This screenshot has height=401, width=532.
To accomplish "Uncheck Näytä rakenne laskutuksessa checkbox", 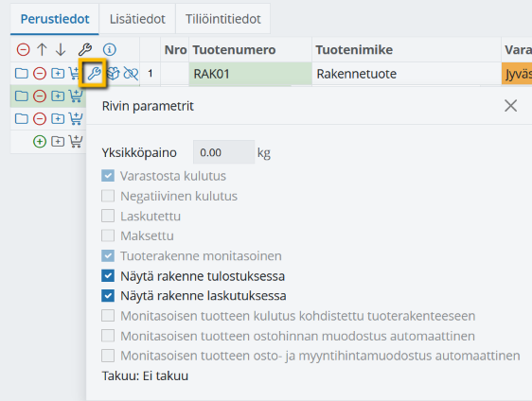I will pyautogui.click(x=108, y=296).
